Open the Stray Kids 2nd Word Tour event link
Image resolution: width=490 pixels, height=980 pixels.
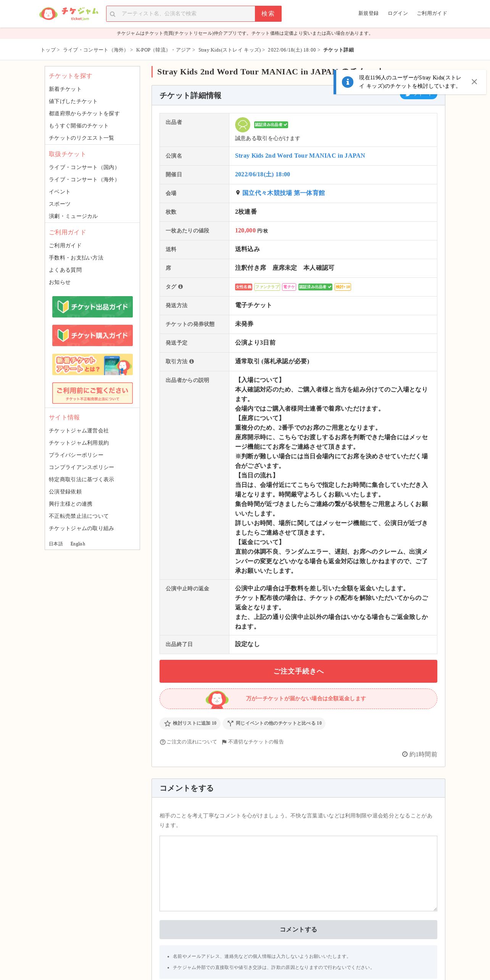point(300,156)
